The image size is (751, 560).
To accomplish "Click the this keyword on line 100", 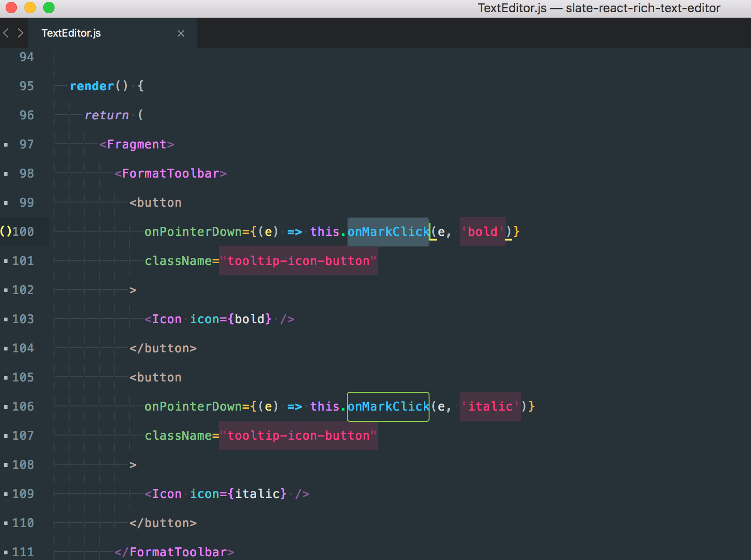I will coord(325,232).
